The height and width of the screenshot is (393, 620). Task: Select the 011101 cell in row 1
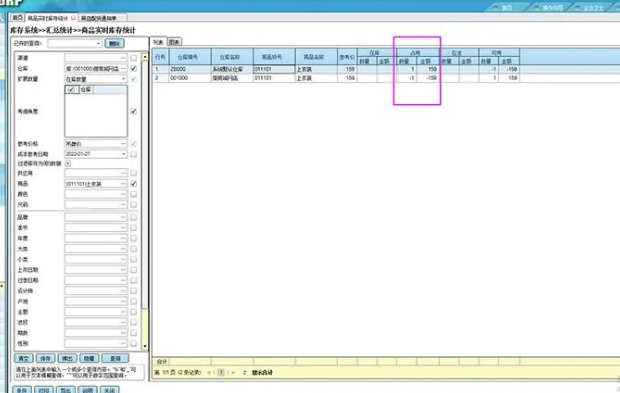click(274, 69)
